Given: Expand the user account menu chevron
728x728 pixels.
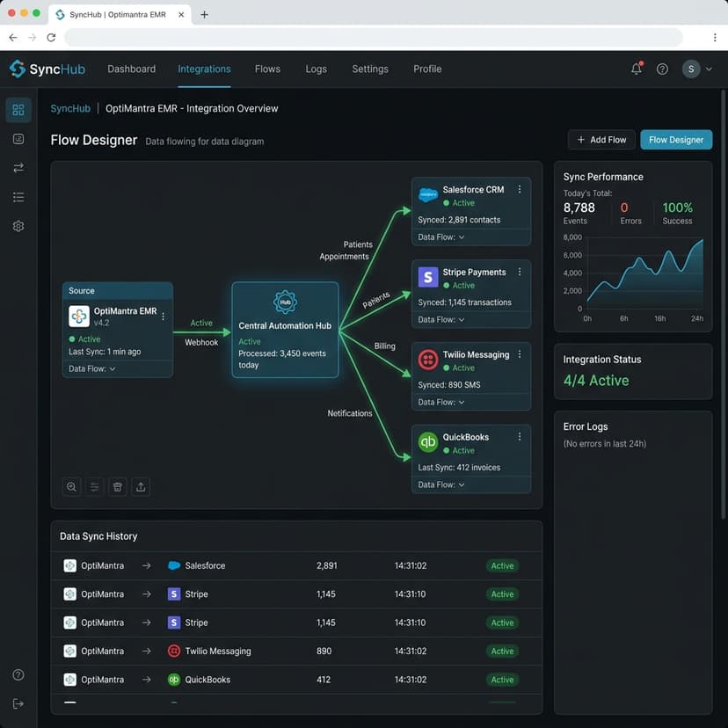Looking at the screenshot, I should pos(709,69).
